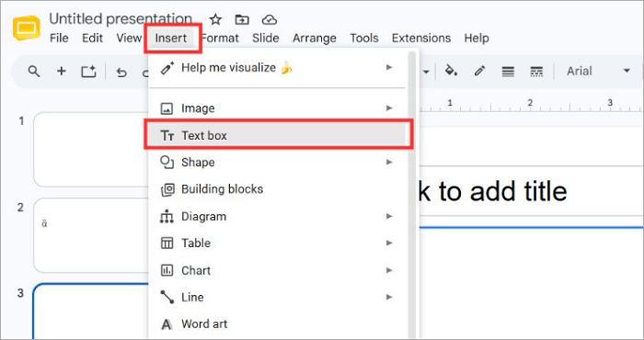Image resolution: width=644 pixels, height=340 pixels.
Task: Select Text box menu item
Action: pos(277,135)
